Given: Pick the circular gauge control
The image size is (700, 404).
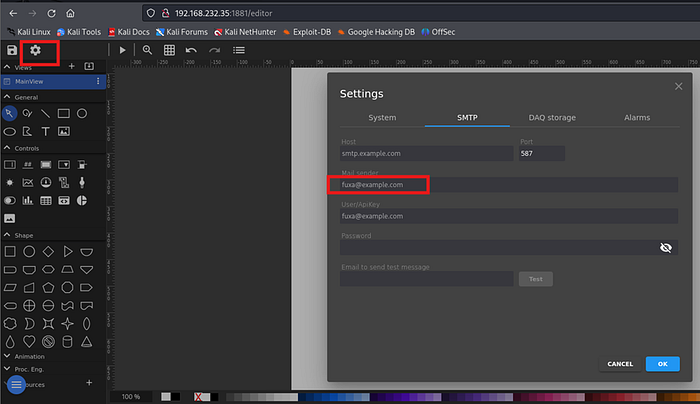Looking at the screenshot, I should (x=46, y=183).
